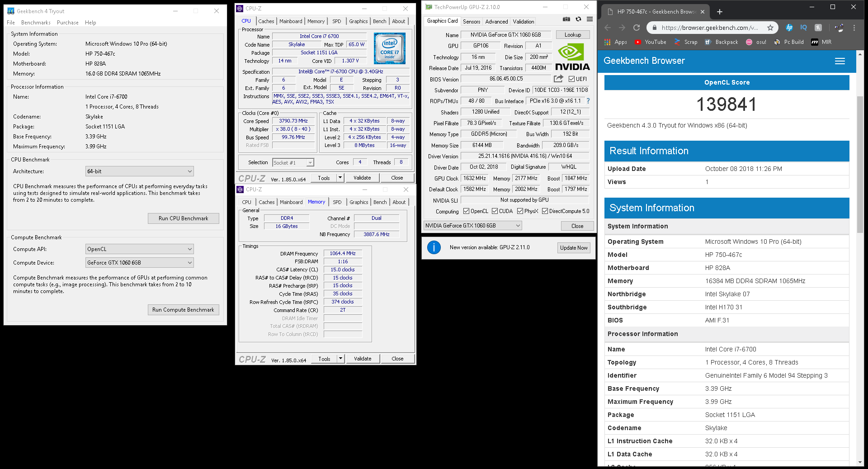
Task: Click the Run CPU Benchmark button
Action: (184, 218)
